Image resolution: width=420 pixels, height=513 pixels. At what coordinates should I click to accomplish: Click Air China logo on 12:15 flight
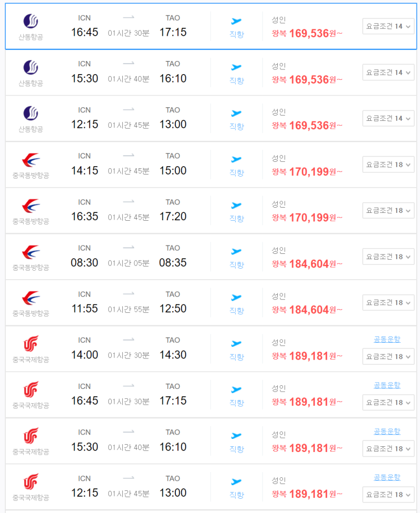pyautogui.click(x=31, y=482)
